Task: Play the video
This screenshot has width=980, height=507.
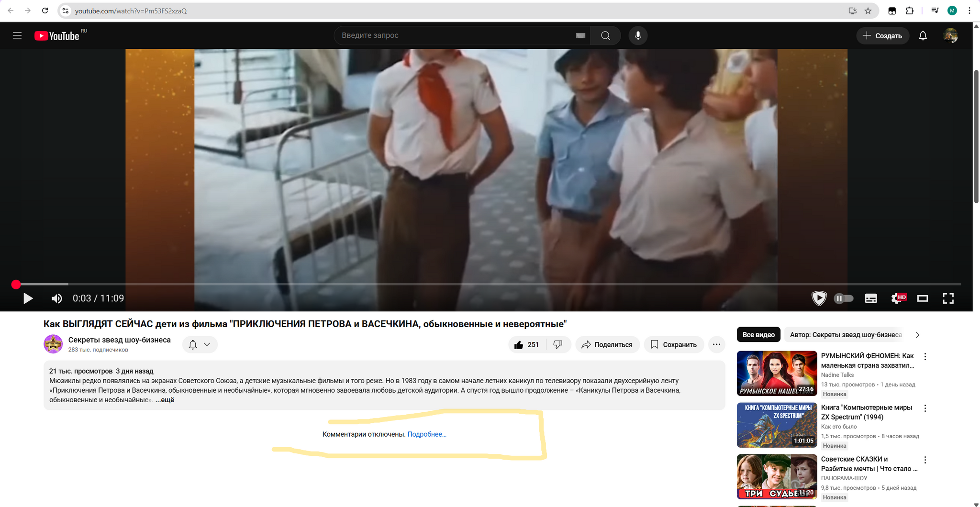Action: coord(28,298)
